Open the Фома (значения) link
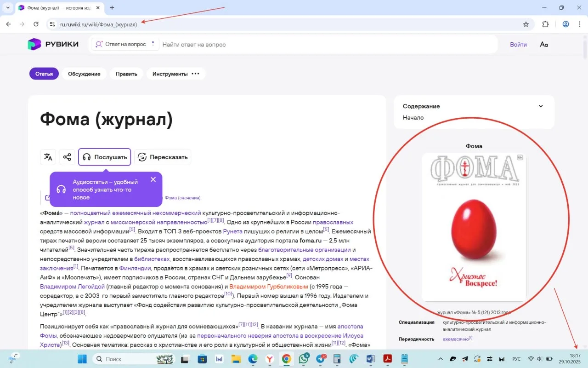 tap(182, 198)
